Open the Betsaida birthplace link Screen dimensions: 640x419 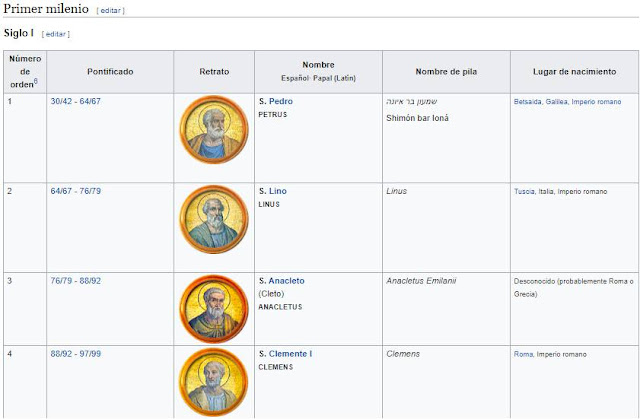pyautogui.click(x=528, y=102)
